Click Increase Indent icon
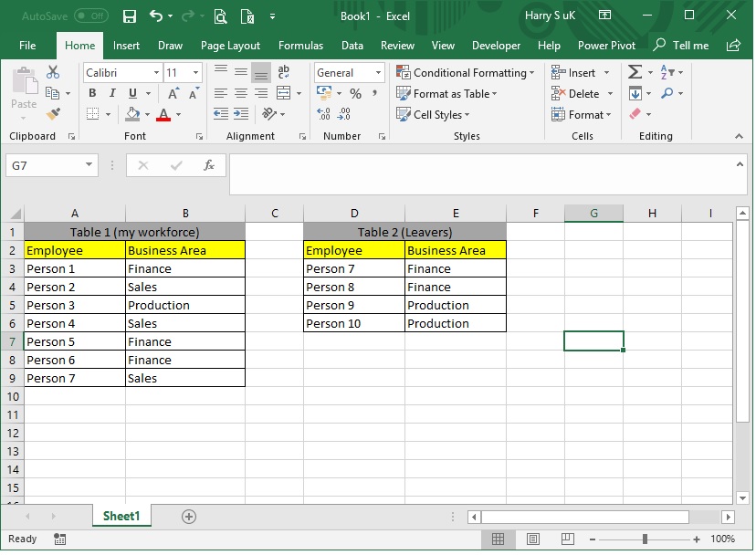This screenshot has width=756, height=555. pyautogui.click(x=241, y=114)
